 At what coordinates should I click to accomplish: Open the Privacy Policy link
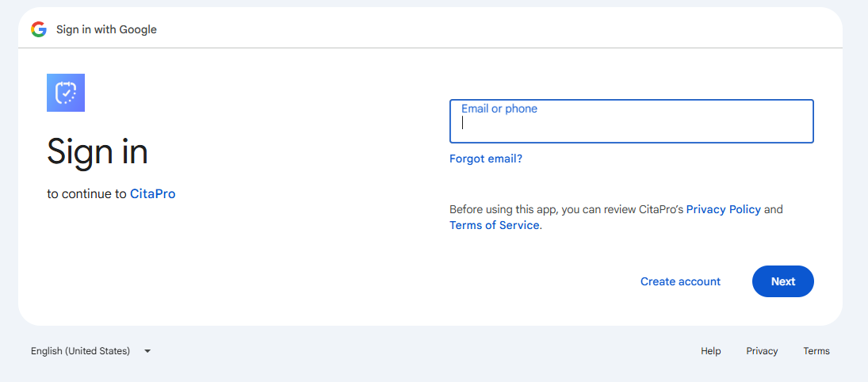tap(724, 210)
